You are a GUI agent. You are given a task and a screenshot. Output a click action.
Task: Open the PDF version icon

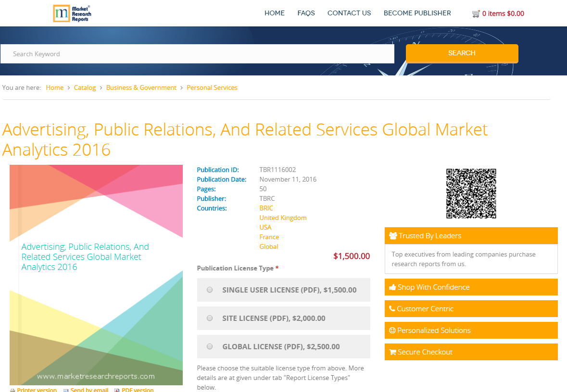click(117, 390)
